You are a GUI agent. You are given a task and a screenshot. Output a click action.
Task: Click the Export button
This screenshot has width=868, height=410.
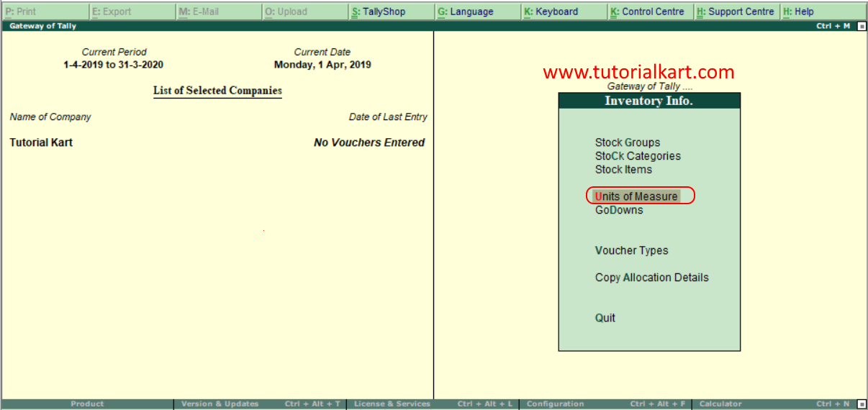(132, 12)
